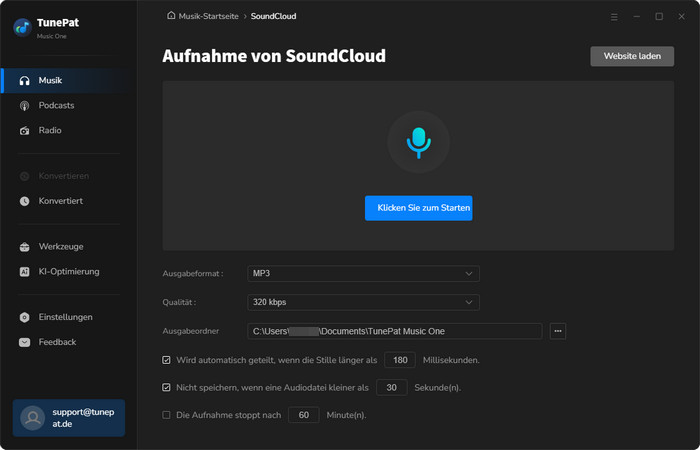Click the 30 Sekunde(n) value field

[392, 388]
